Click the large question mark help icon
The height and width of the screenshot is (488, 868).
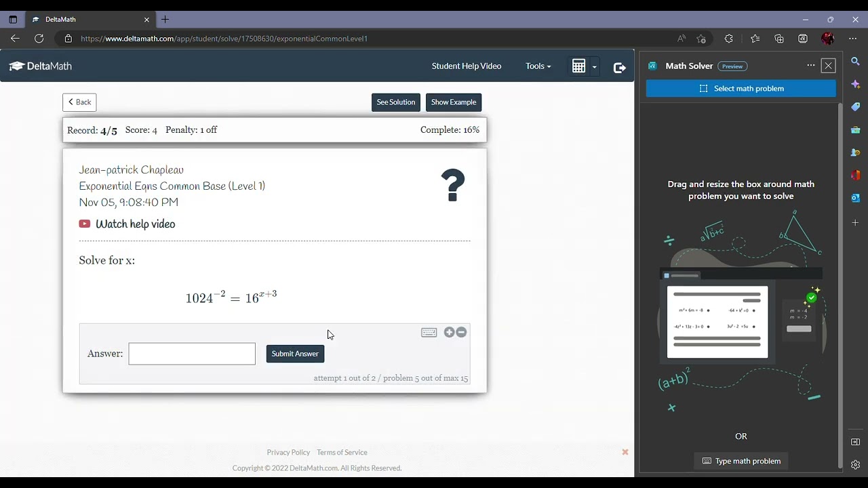click(x=452, y=185)
